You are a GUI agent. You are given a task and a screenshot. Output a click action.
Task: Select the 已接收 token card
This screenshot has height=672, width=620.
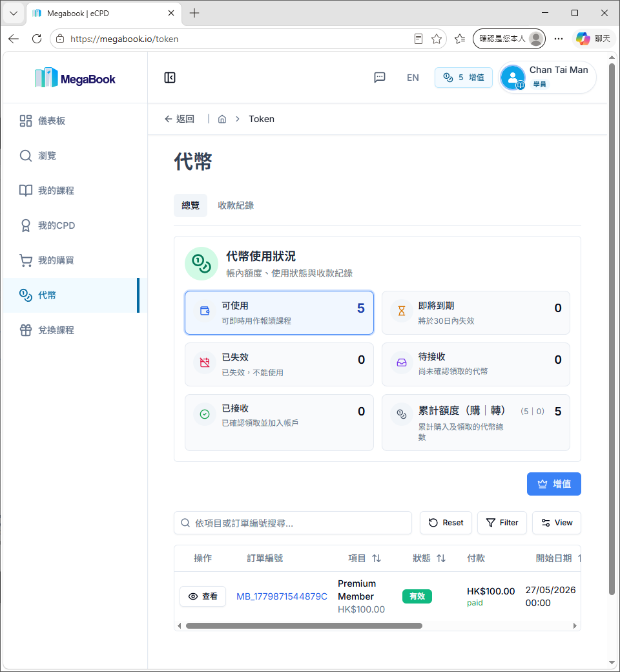[x=279, y=423]
